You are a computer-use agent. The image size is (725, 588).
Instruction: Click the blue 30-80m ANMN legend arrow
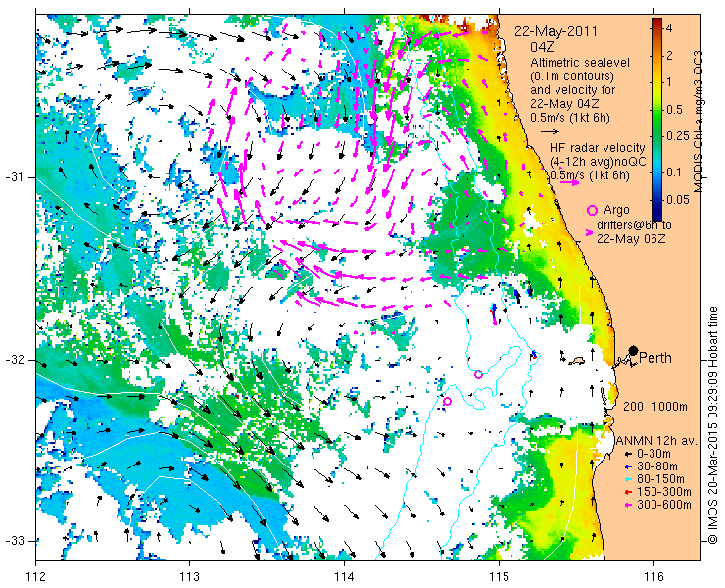(628, 466)
